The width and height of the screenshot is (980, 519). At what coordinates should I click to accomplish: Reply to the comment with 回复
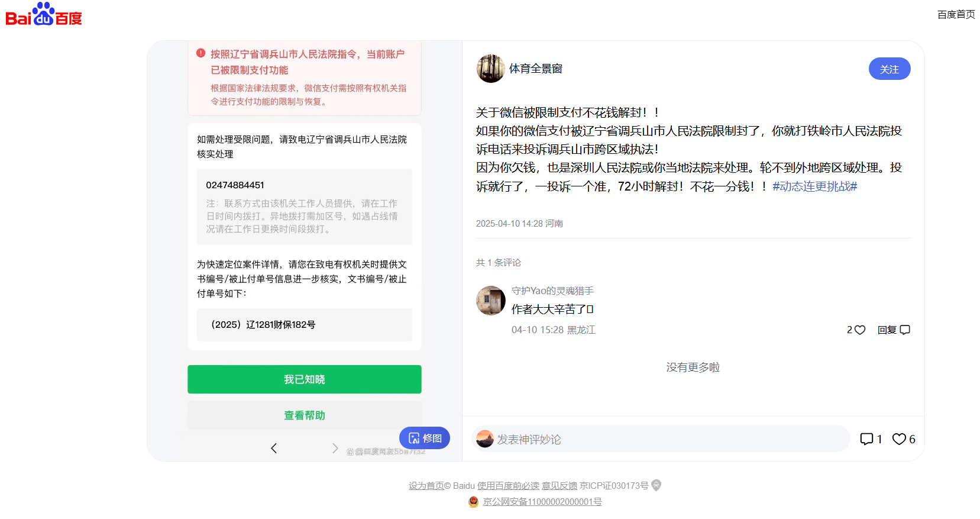click(x=894, y=330)
